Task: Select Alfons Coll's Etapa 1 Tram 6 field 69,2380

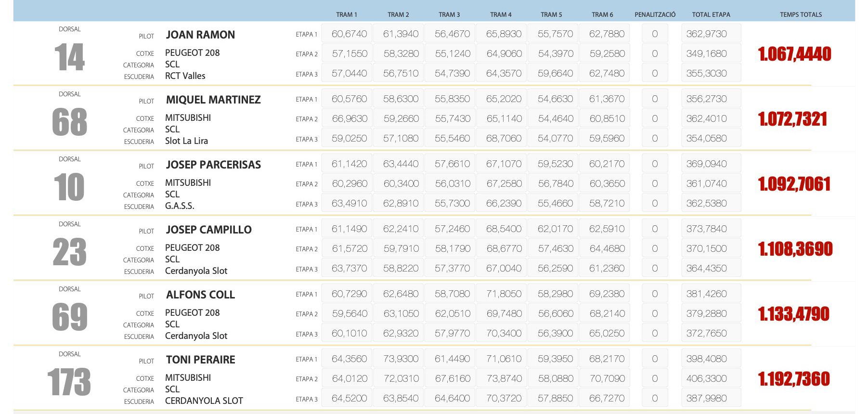Action: 606,294
